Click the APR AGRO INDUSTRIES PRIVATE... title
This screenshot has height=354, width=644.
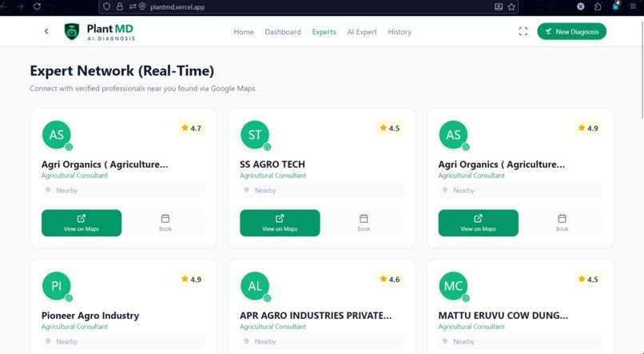pyautogui.click(x=316, y=316)
